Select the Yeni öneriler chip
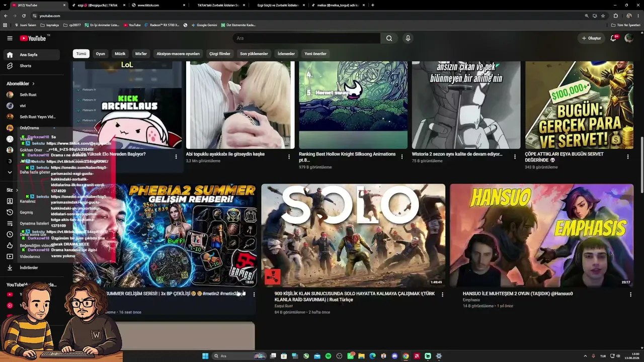 pyautogui.click(x=315, y=54)
